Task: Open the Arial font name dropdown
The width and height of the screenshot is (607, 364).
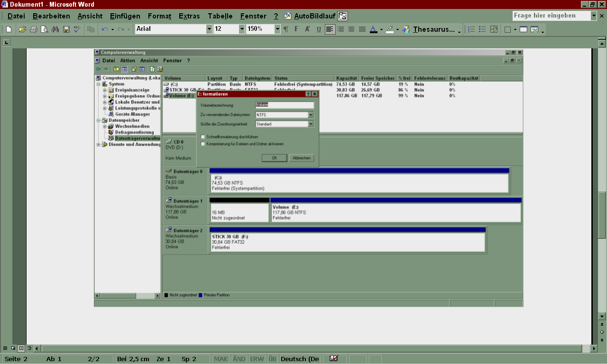Action: (209, 29)
